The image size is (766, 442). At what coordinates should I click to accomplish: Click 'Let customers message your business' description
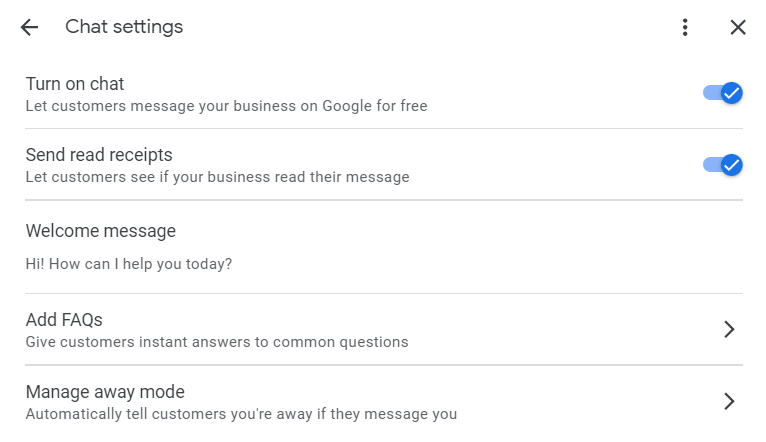click(227, 106)
